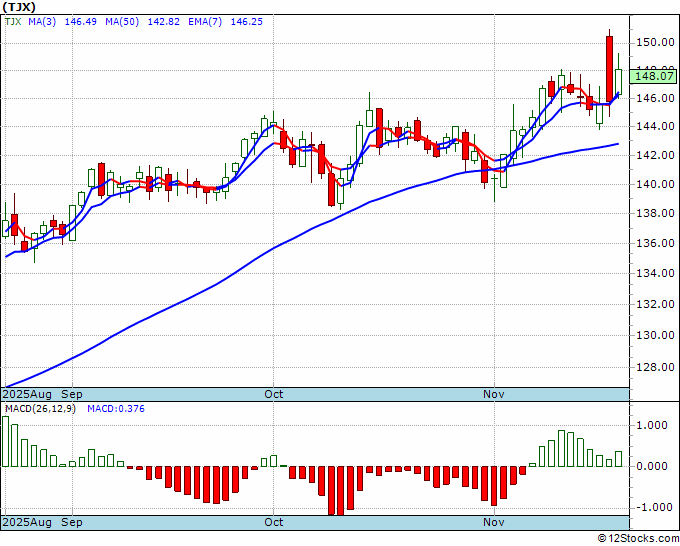Viewport: 680px width, 546px height.
Task: Click the tall red candle near 150.00
Action: click(x=609, y=70)
